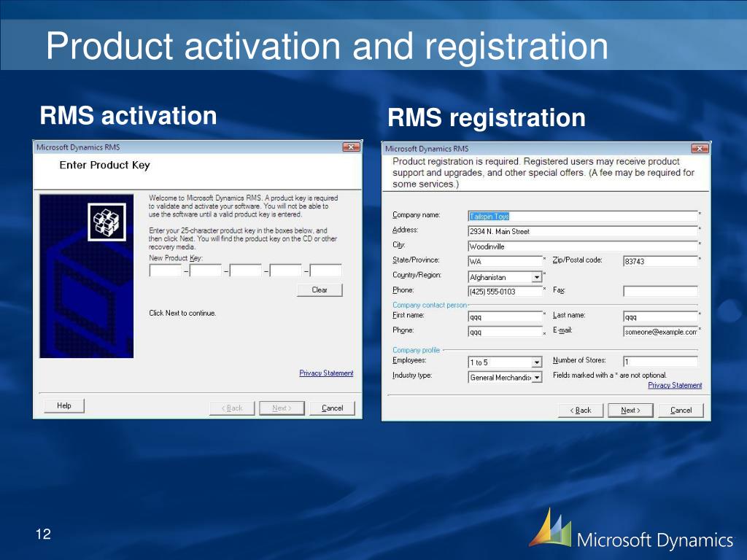
Task: Click the contact Last name field
Action: (660, 317)
